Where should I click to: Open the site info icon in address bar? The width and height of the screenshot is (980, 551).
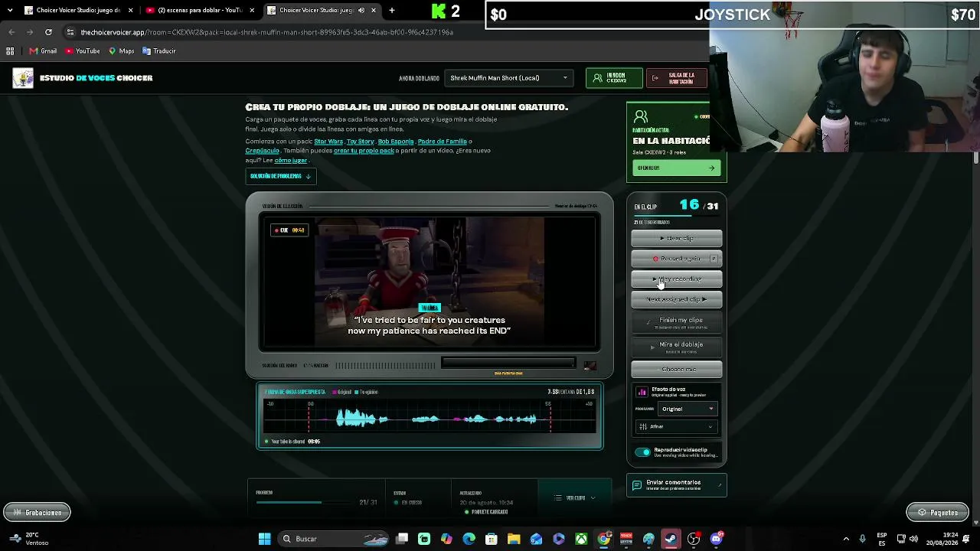[x=70, y=32]
